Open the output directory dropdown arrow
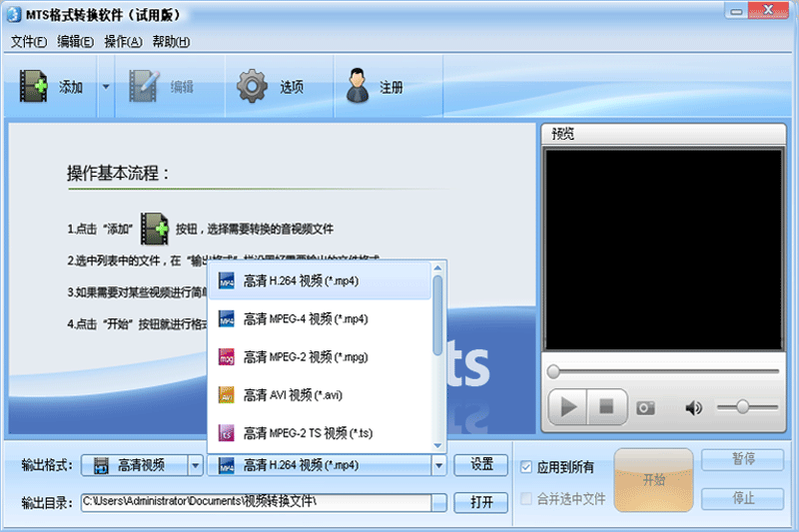Image resolution: width=799 pixels, height=532 pixels. pyautogui.click(x=438, y=503)
